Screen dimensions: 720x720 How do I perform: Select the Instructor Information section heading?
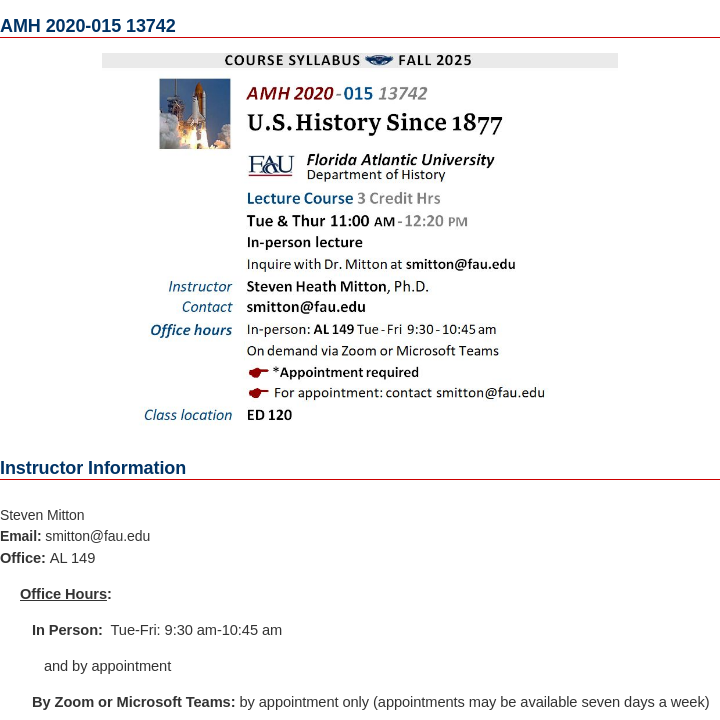point(93,468)
